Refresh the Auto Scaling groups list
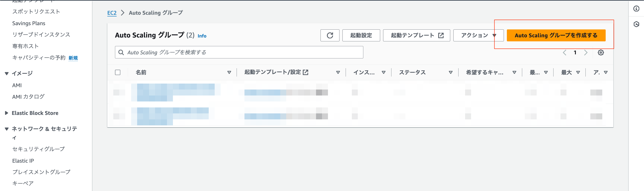 coord(330,35)
